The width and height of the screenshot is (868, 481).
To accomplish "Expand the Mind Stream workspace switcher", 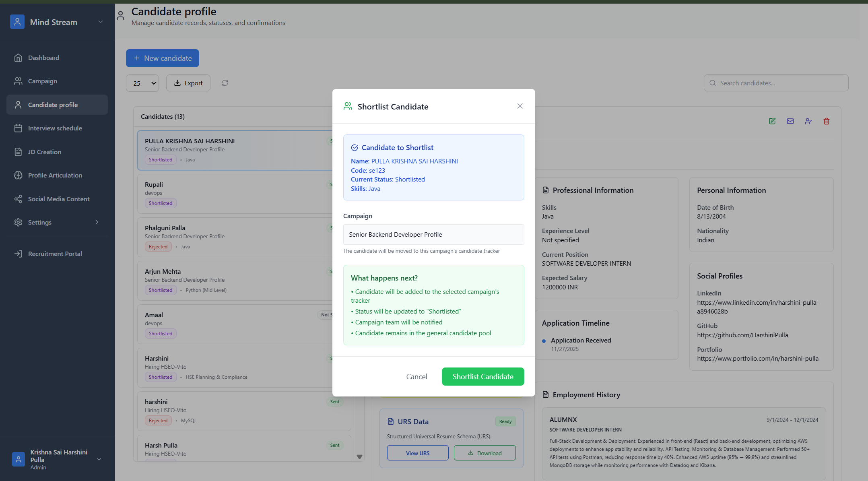I will (101, 22).
